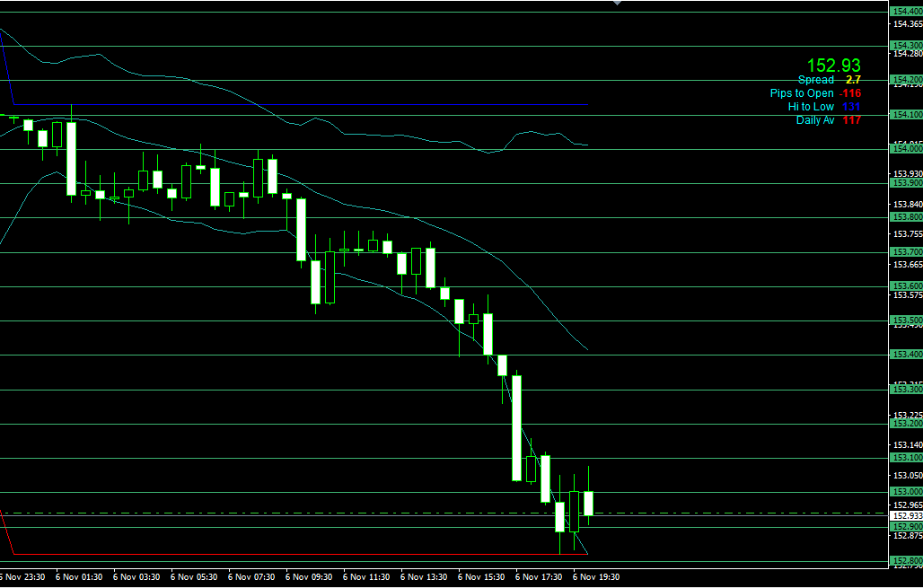Image resolution: width=923 pixels, height=588 pixels.
Task: Click the Daily Av label
Action: pyautogui.click(x=814, y=120)
